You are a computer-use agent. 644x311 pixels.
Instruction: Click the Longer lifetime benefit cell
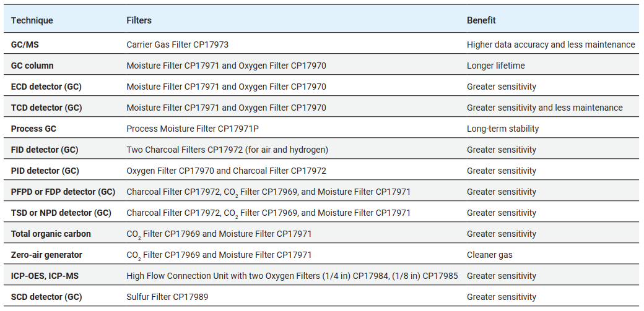pyautogui.click(x=495, y=66)
